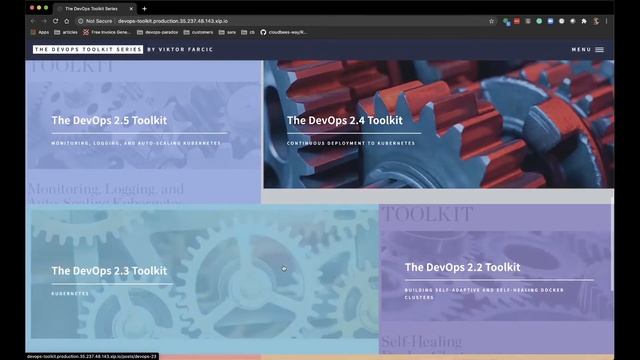The image size is (640, 360).
Task: Click the green circle extension icon
Action: (x=539, y=21)
